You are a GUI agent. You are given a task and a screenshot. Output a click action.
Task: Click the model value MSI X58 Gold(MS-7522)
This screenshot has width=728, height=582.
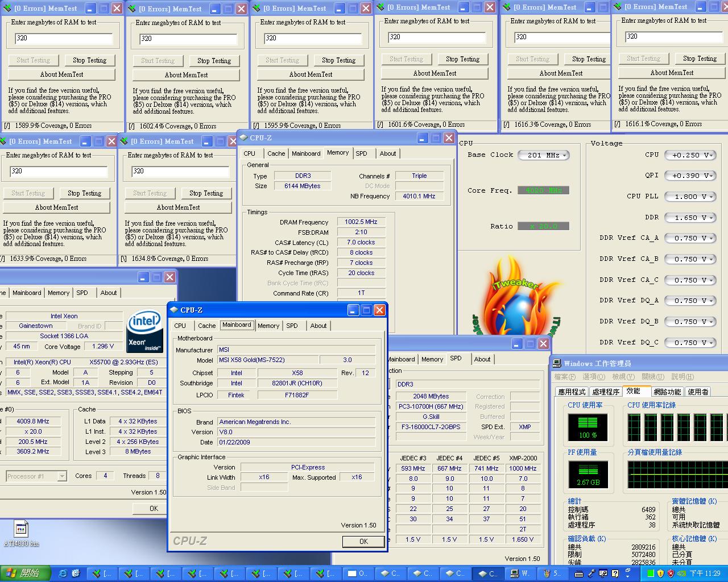268,360
